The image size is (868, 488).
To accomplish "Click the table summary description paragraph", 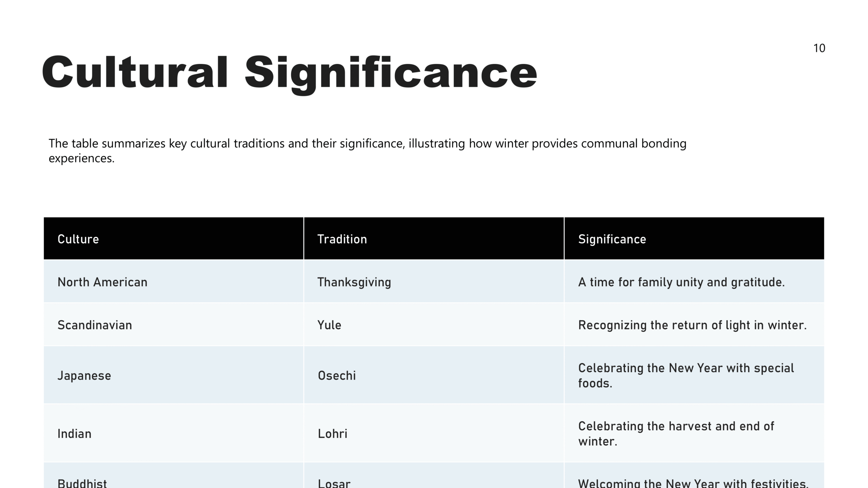I will [367, 150].
